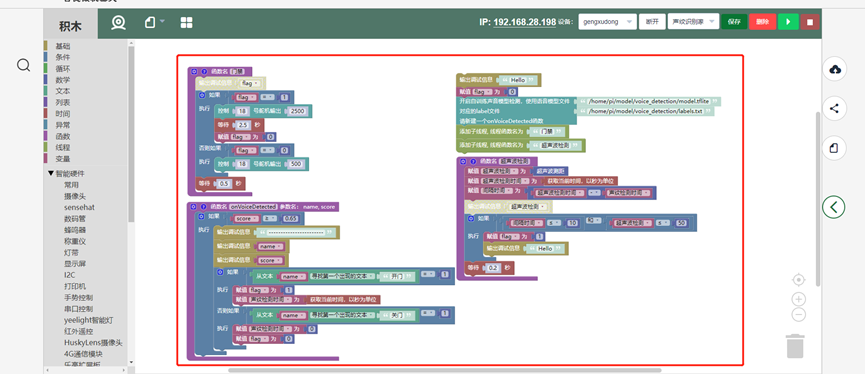Click the green run play button
This screenshot has width=865, height=374.
click(788, 22)
